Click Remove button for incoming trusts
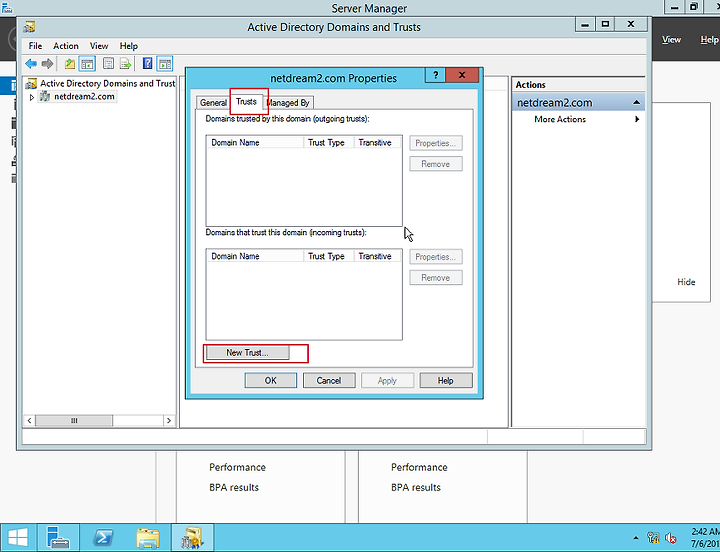The width and height of the screenshot is (720, 552). click(x=436, y=278)
